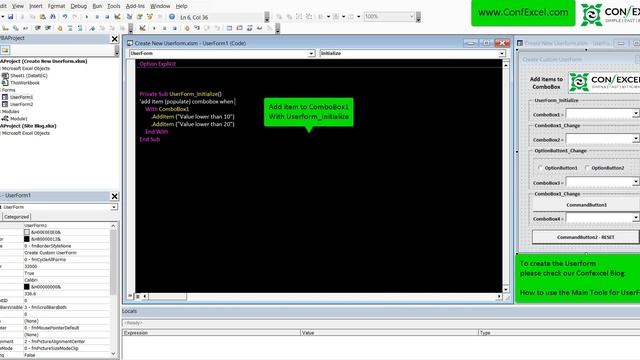Screen dimensions: 640x360
Task: Click the Run play icon in Debug toolbar
Action: 154,28
